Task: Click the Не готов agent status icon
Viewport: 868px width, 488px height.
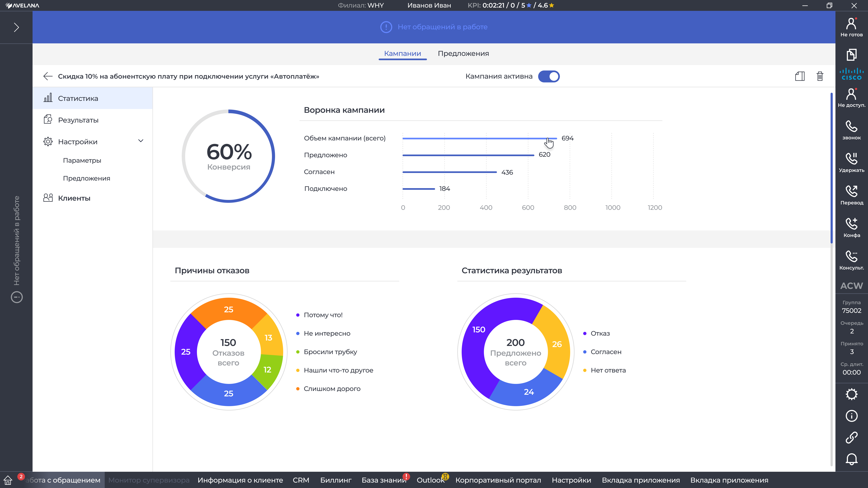Action: pos(851,27)
